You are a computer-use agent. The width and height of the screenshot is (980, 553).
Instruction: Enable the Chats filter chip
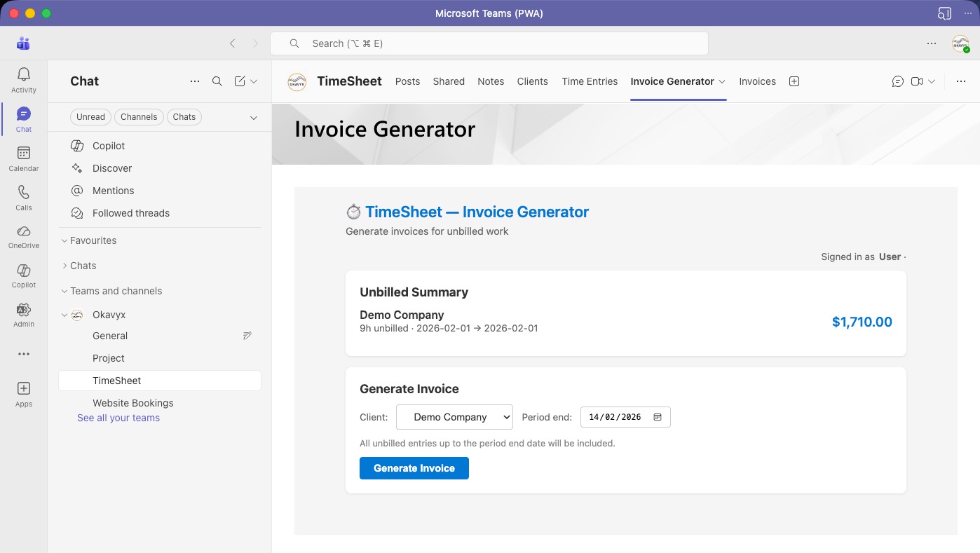point(184,116)
